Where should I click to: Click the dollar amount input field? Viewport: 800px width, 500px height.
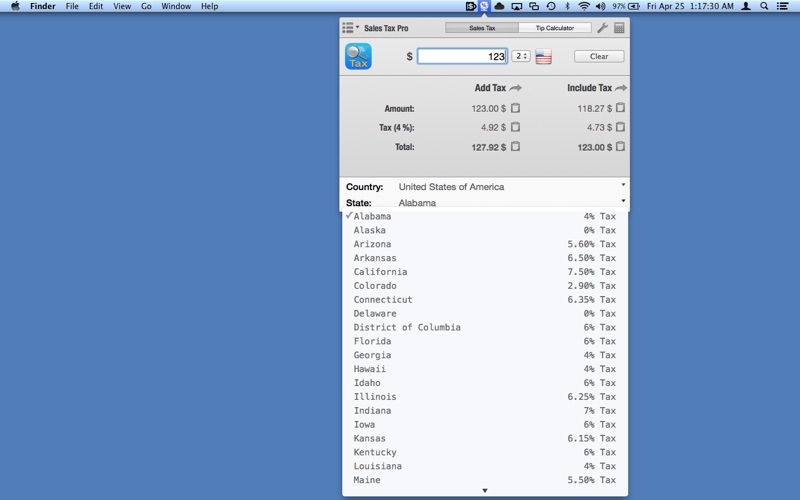point(461,57)
